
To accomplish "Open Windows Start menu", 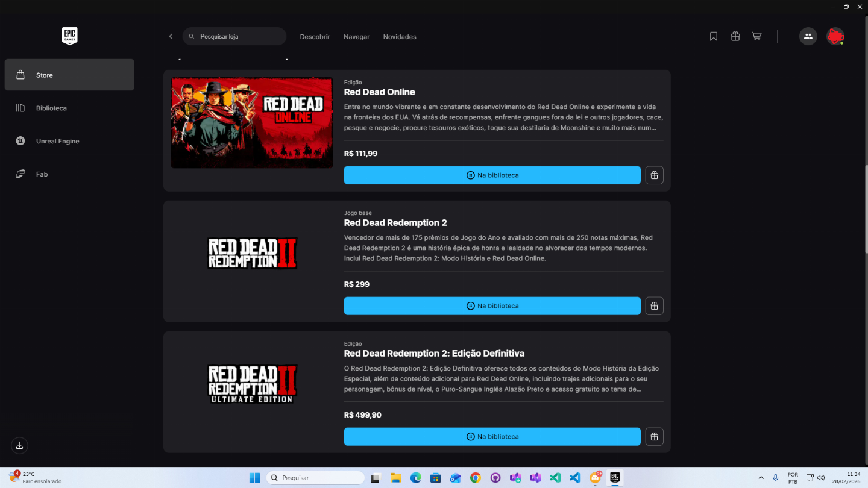I will pos(254,478).
